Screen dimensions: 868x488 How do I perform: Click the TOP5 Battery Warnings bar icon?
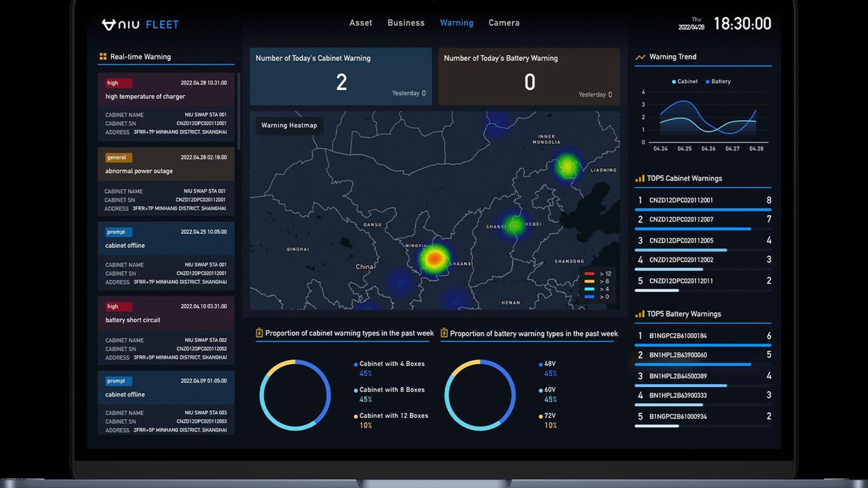pyautogui.click(x=640, y=314)
